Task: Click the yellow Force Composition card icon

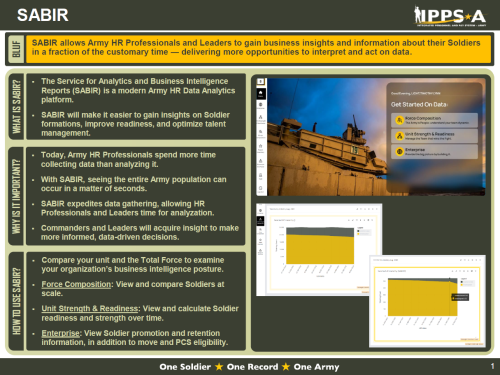Action: tap(399, 120)
